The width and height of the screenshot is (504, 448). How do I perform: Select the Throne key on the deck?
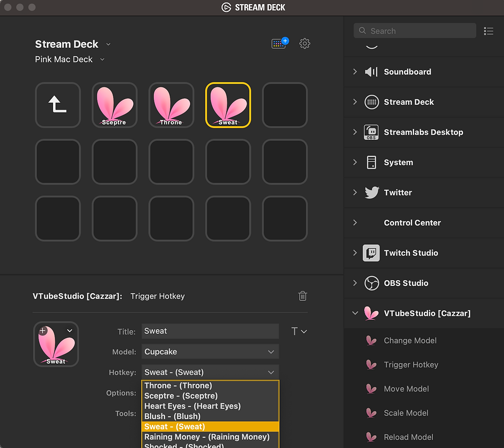tap(171, 105)
